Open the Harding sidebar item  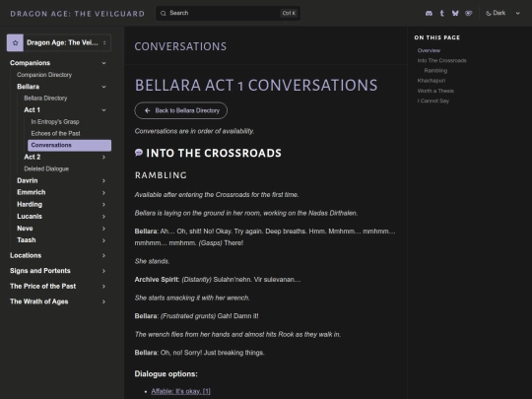[x=30, y=205]
